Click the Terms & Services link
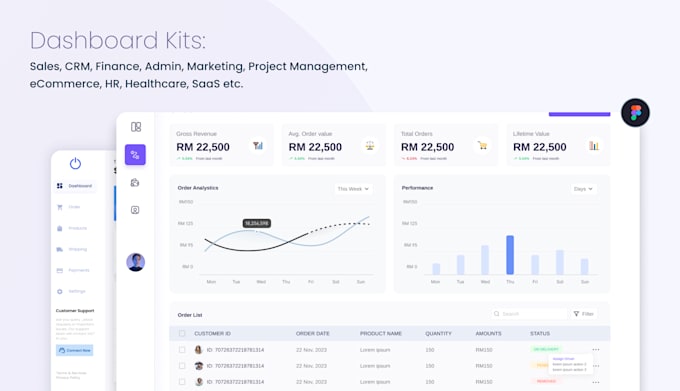 71,373
